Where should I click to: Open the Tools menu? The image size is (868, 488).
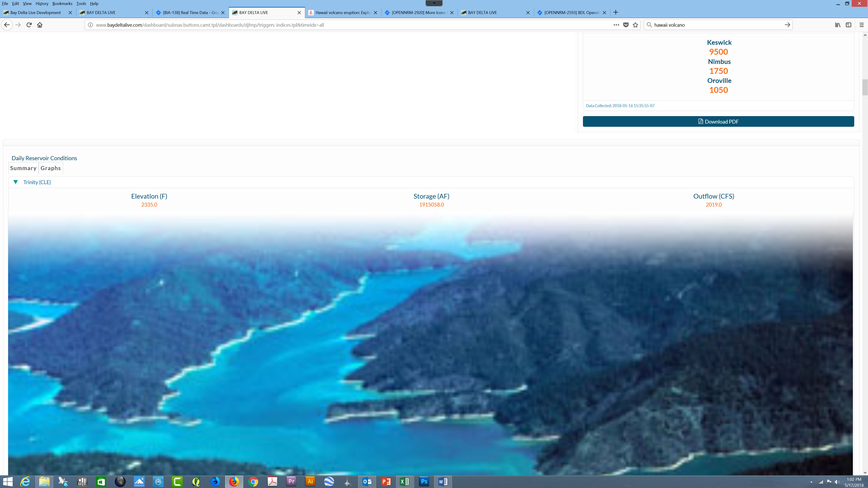[81, 3]
